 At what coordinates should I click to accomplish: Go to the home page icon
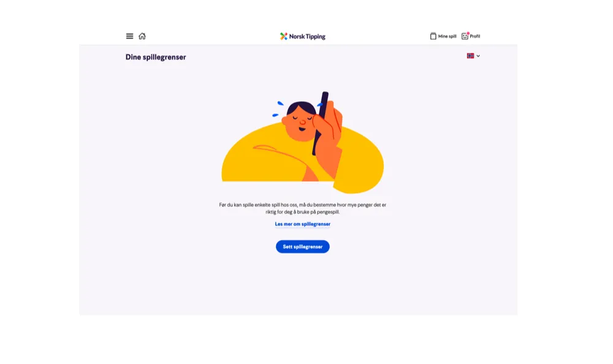pyautogui.click(x=142, y=36)
